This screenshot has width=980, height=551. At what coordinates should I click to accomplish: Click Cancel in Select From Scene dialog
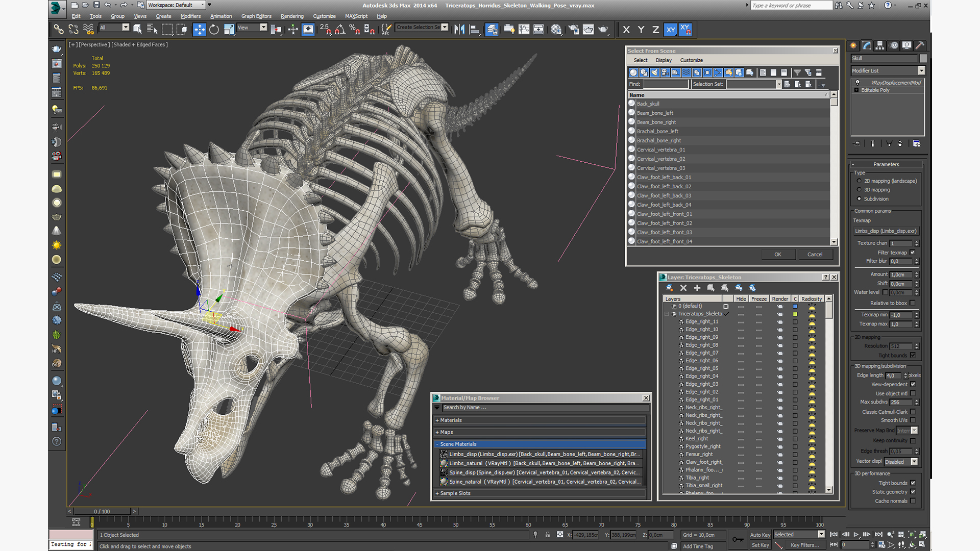click(815, 255)
